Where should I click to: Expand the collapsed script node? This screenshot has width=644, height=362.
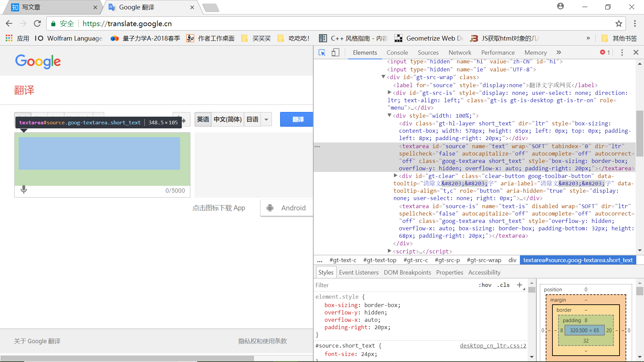click(389, 251)
